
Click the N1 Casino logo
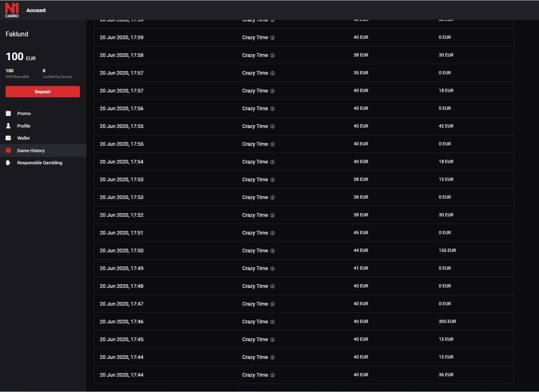pos(12,10)
